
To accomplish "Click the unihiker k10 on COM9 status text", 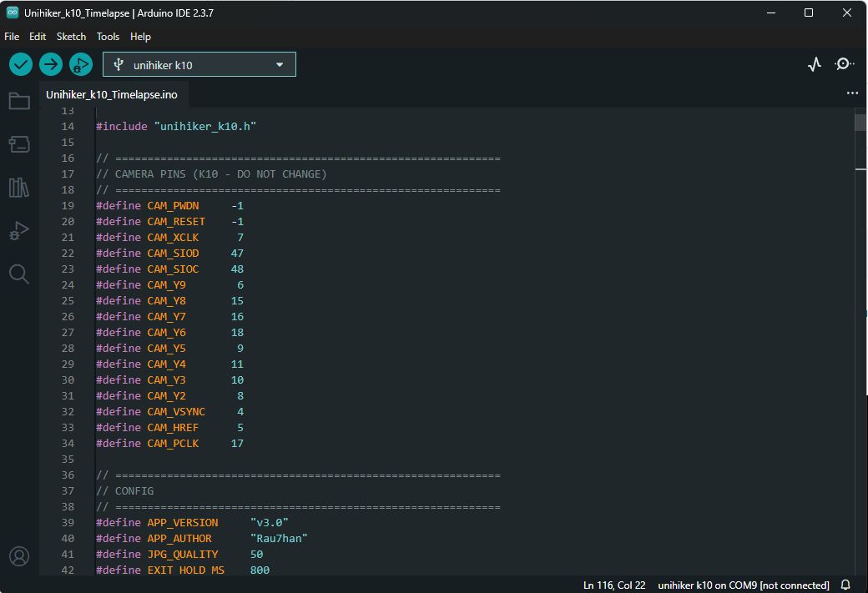I will (743, 585).
